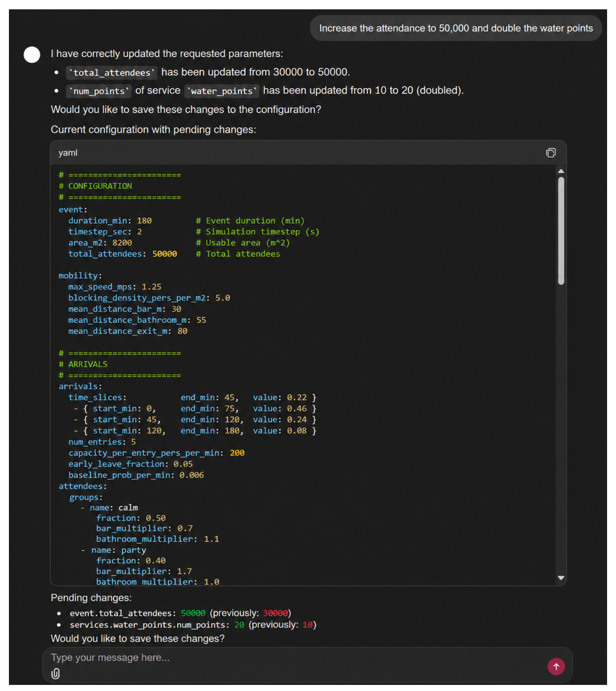Click the assistant avatar circle
This screenshot has height=691, width=616.
tap(32, 55)
